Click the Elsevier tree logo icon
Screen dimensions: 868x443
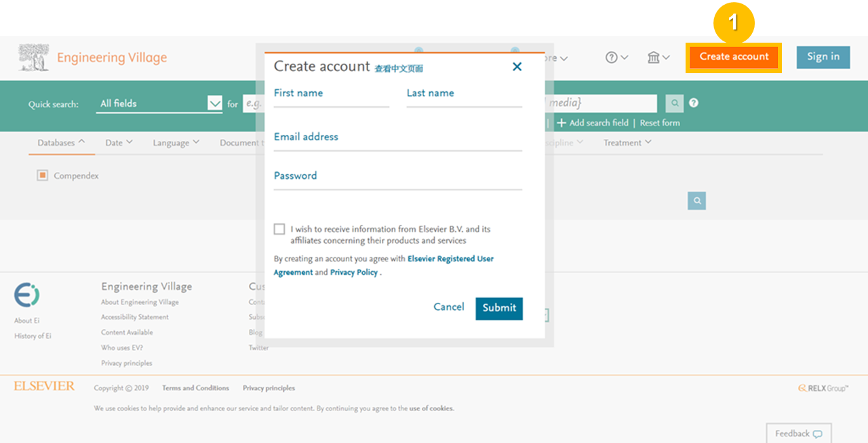(x=34, y=58)
